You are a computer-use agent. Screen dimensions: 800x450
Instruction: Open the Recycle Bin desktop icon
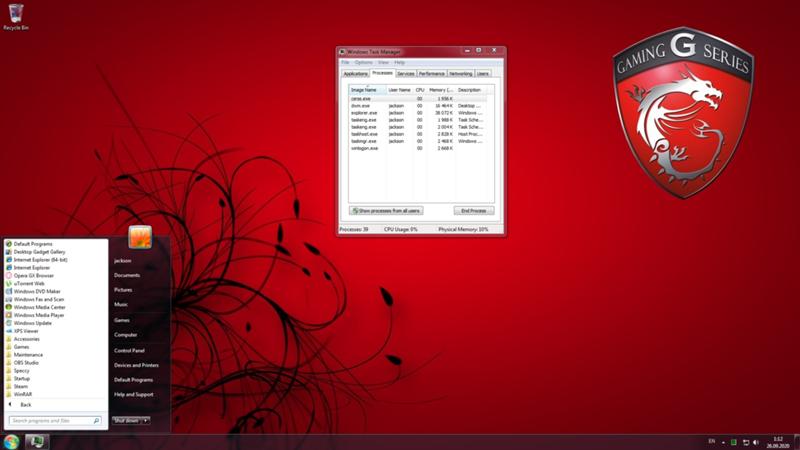16,17
